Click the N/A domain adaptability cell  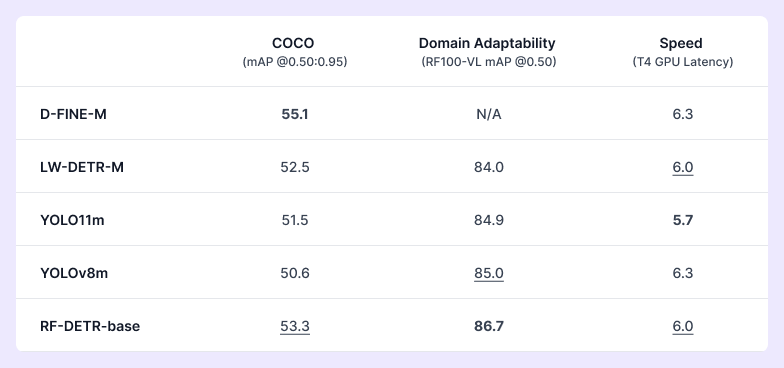coord(488,114)
